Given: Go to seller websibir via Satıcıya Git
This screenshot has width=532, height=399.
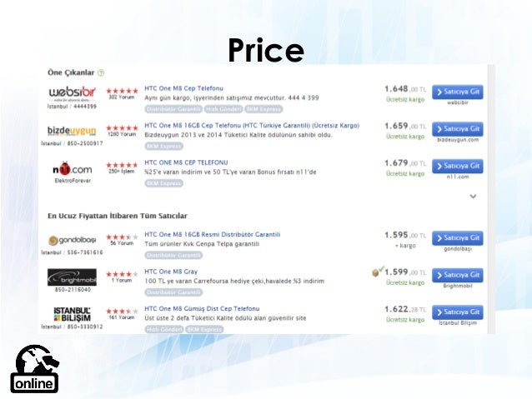Looking at the screenshot, I should (x=457, y=92).
